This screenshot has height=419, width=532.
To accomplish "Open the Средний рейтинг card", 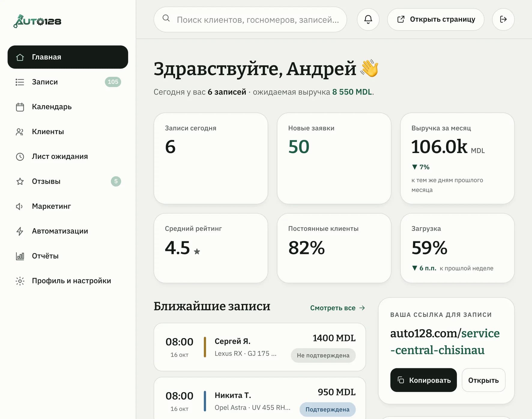I will 211,248.
